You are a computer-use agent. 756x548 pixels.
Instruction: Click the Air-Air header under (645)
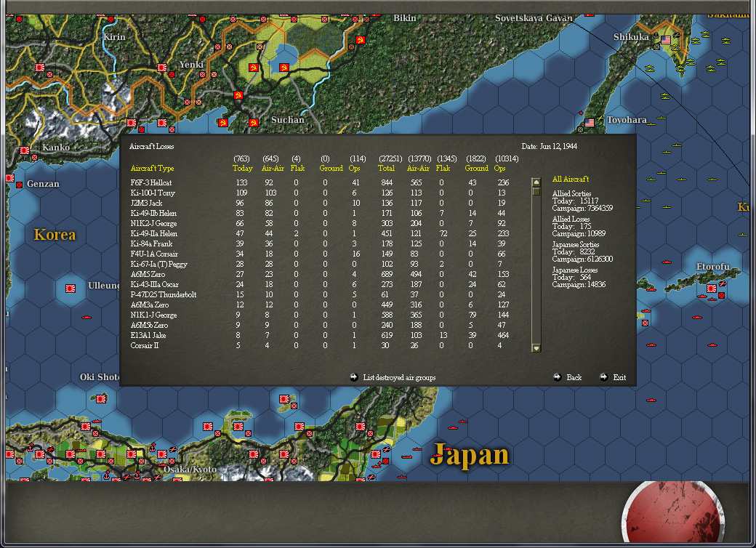click(273, 168)
